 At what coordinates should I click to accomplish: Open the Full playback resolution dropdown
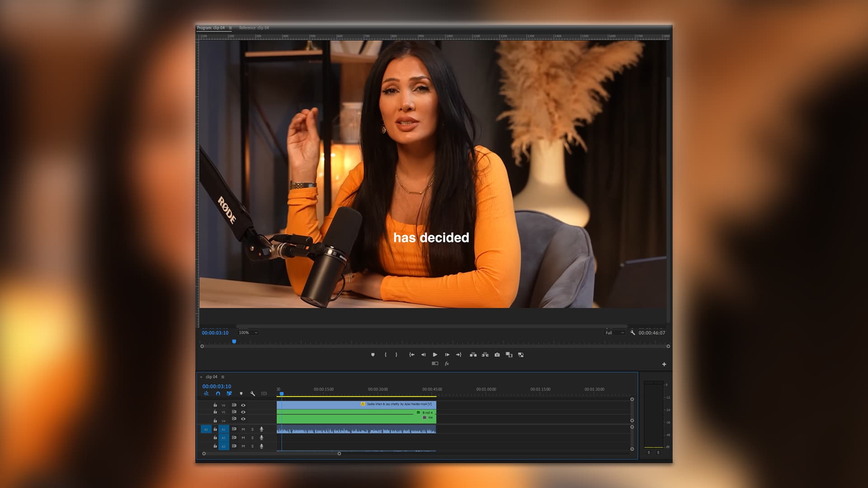click(614, 333)
